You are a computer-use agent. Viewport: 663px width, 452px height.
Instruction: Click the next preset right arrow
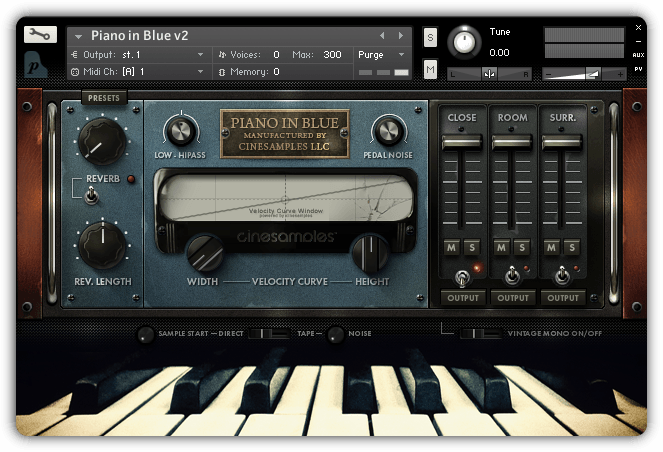pos(400,36)
